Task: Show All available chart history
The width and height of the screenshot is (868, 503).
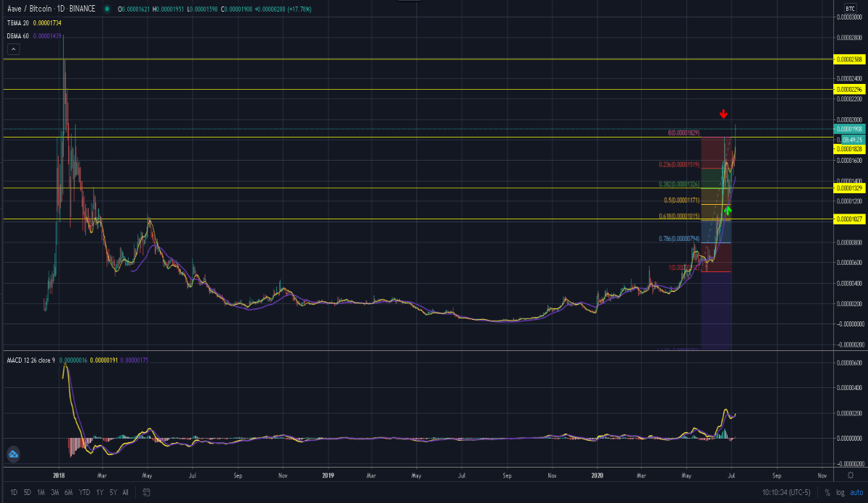Action: coord(126,492)
